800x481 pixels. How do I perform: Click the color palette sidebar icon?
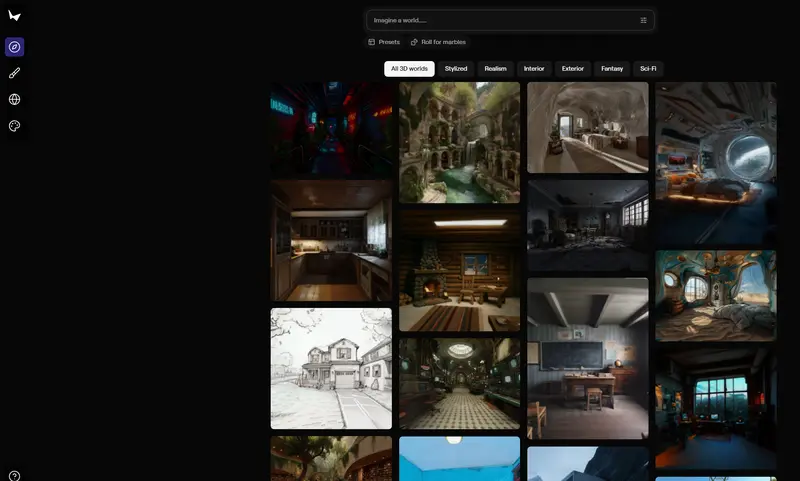[x=14, y=126]
